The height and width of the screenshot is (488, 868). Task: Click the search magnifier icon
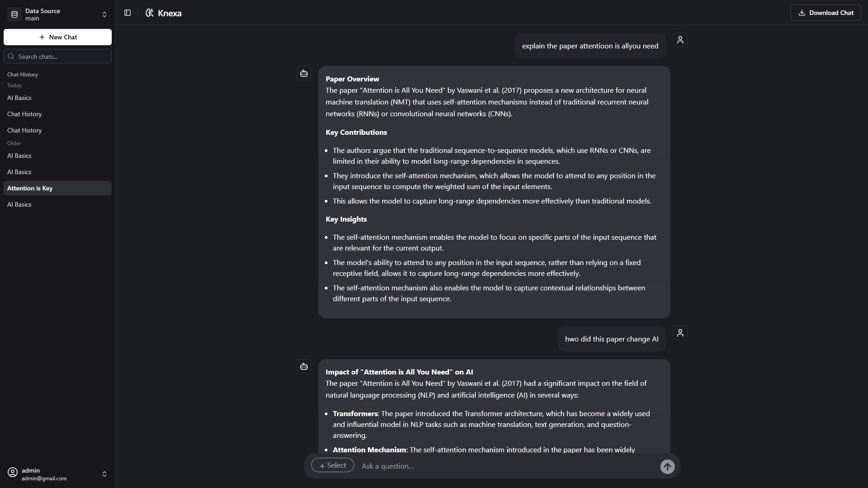11,57
